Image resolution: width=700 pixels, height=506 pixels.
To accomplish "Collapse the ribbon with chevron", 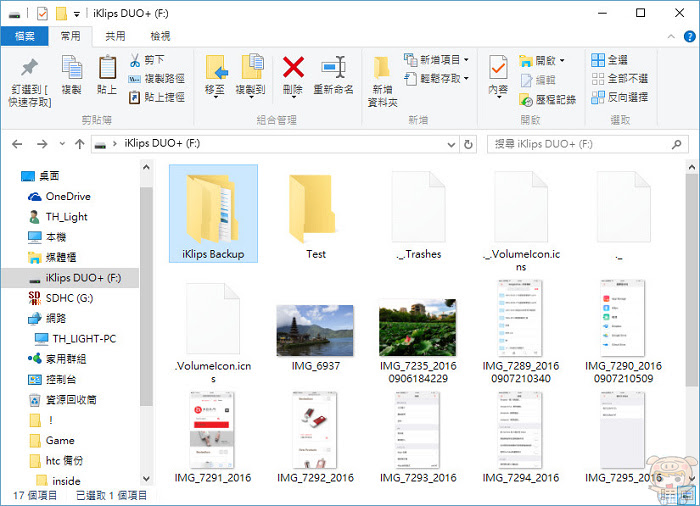I will click(x=671, y=37).
